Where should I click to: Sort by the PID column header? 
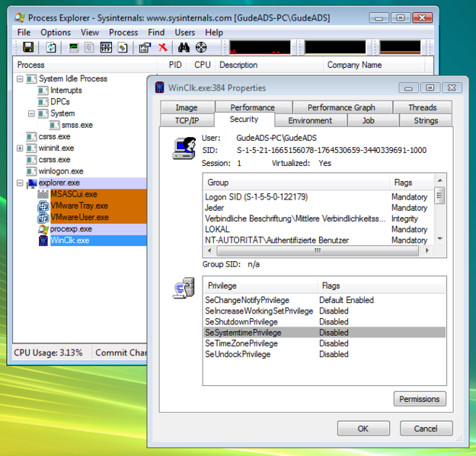[x=172, y=65]
